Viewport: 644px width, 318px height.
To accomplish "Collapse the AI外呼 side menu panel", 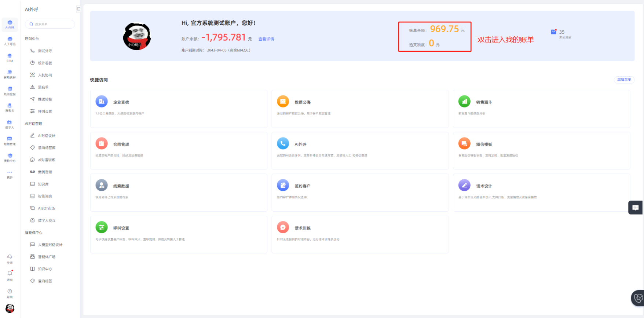I will [78, 9].
